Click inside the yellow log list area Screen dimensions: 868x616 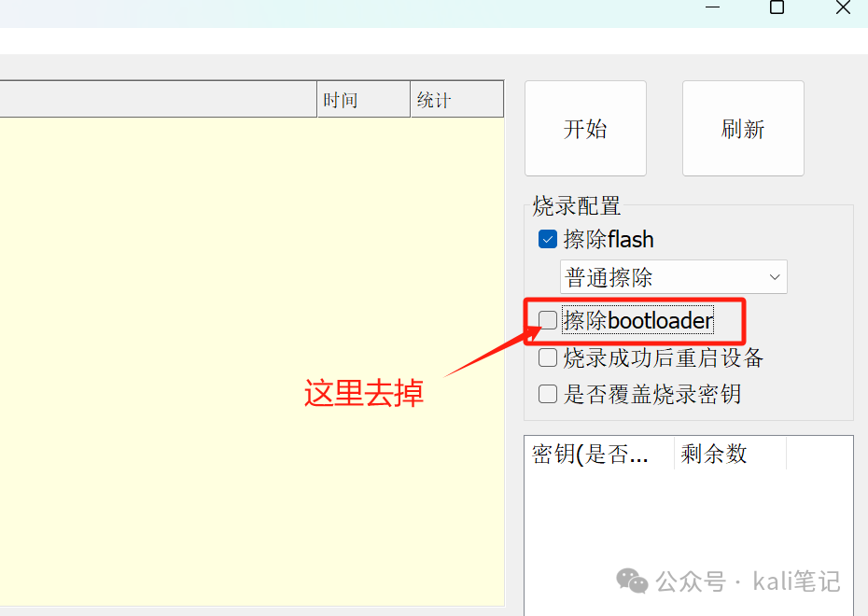click(x=252, y=361)
